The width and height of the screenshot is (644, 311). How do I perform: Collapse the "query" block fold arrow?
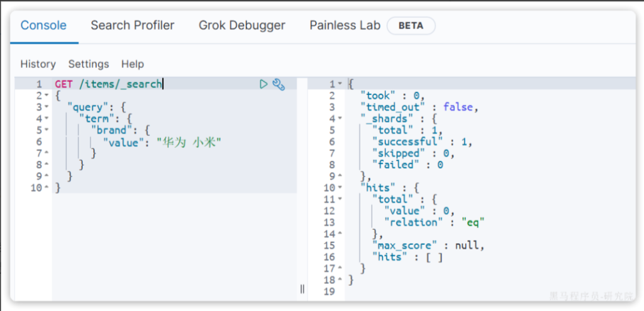(x=47, y=108)
